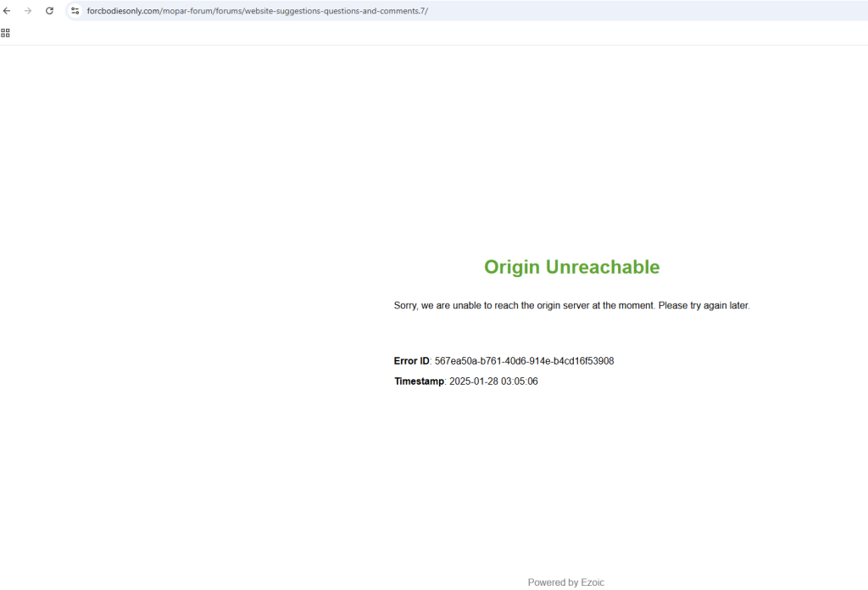
Task: Click the bold Error ID label
Action: [412, 361]
